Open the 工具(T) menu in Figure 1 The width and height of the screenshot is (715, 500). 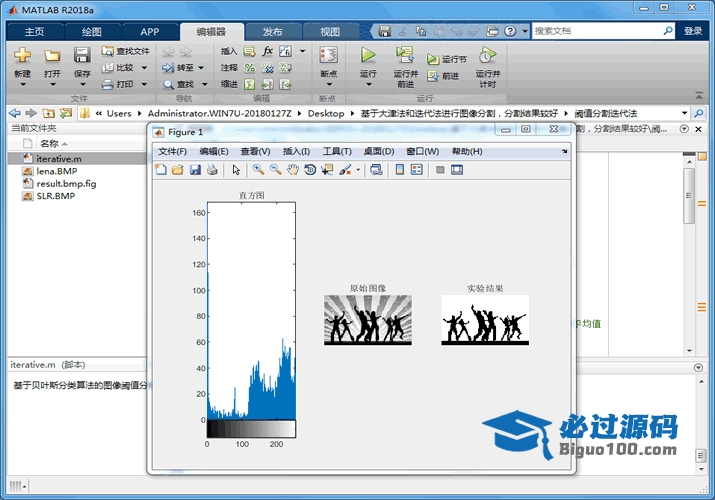tap(337, 151)
